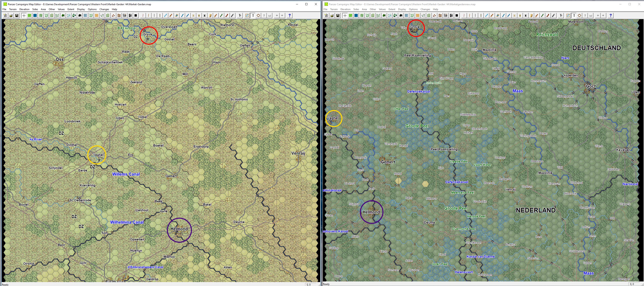The width and height of the screenshot is (644, 286).
Task: Open jump map icon in left window
Action: 247,16
